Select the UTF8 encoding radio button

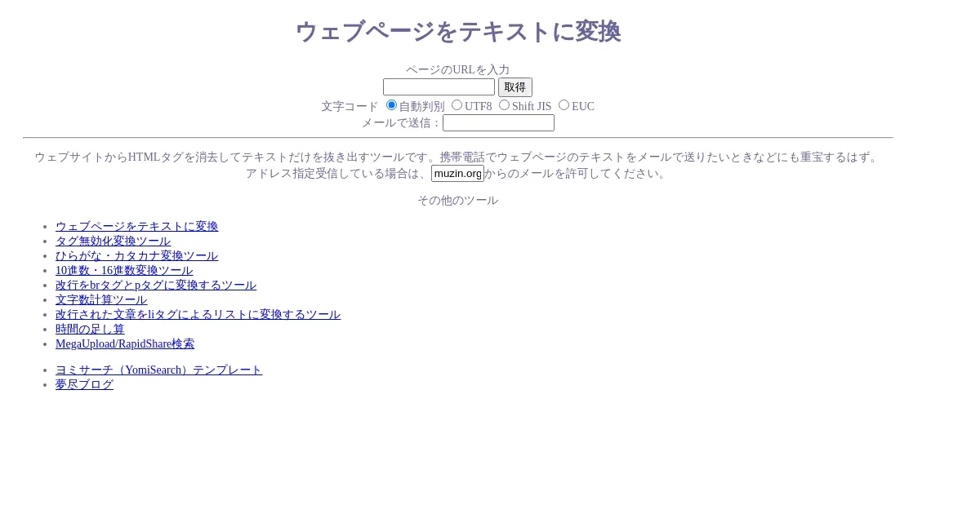coord(457,105)
